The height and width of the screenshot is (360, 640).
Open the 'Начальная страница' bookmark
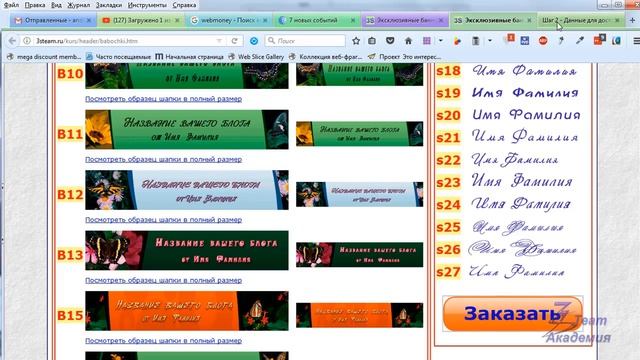pyautogui.click(x=190, y=57)
